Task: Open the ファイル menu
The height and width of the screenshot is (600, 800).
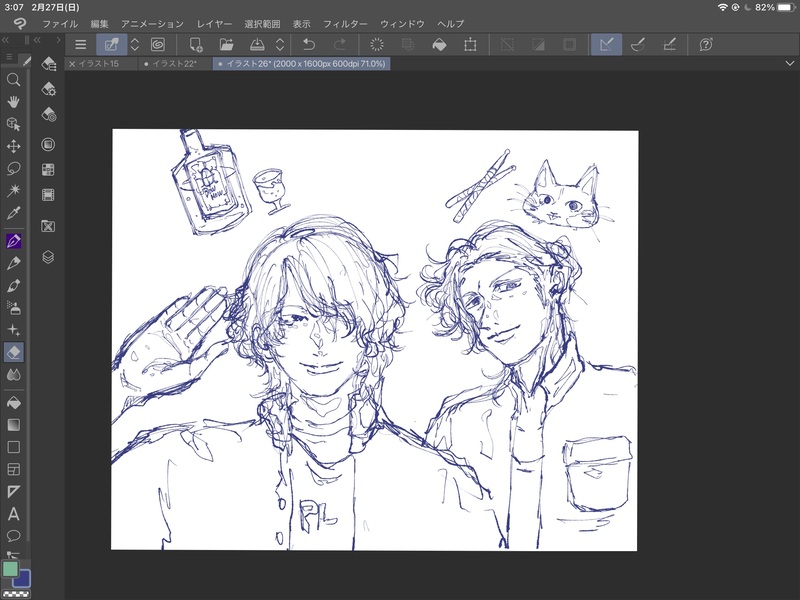Action: click(x=60, y=24)
